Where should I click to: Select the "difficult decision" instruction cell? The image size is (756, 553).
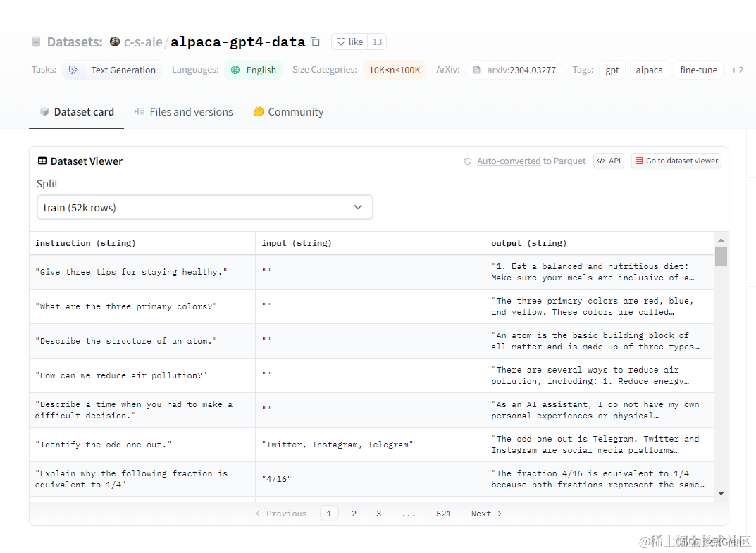pyautogui.click(x=142, y=410)
